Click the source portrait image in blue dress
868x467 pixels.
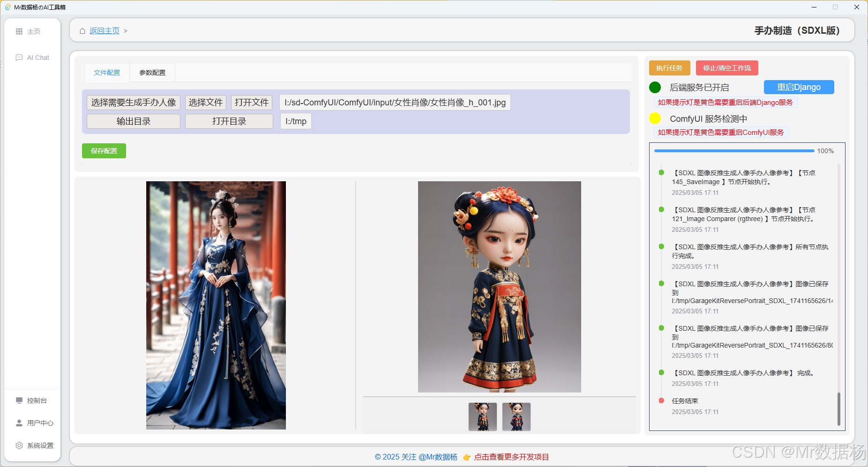coord(216,305)
